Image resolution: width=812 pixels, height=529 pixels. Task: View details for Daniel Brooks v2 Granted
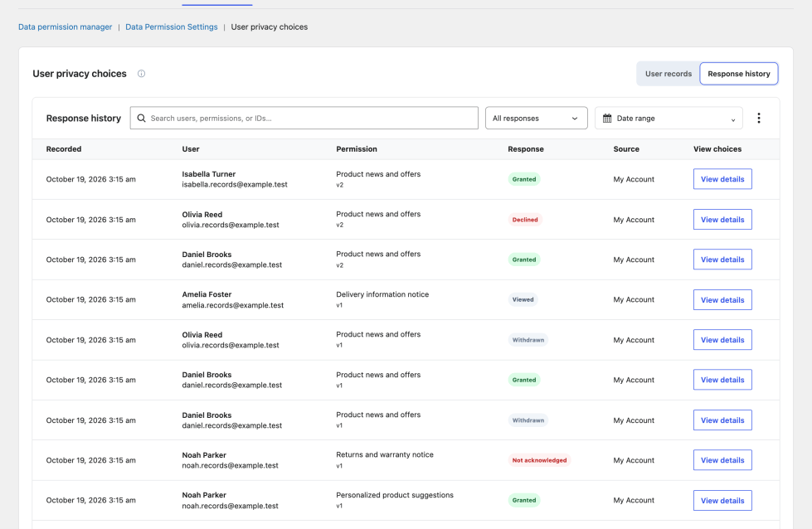pos(722,260)
